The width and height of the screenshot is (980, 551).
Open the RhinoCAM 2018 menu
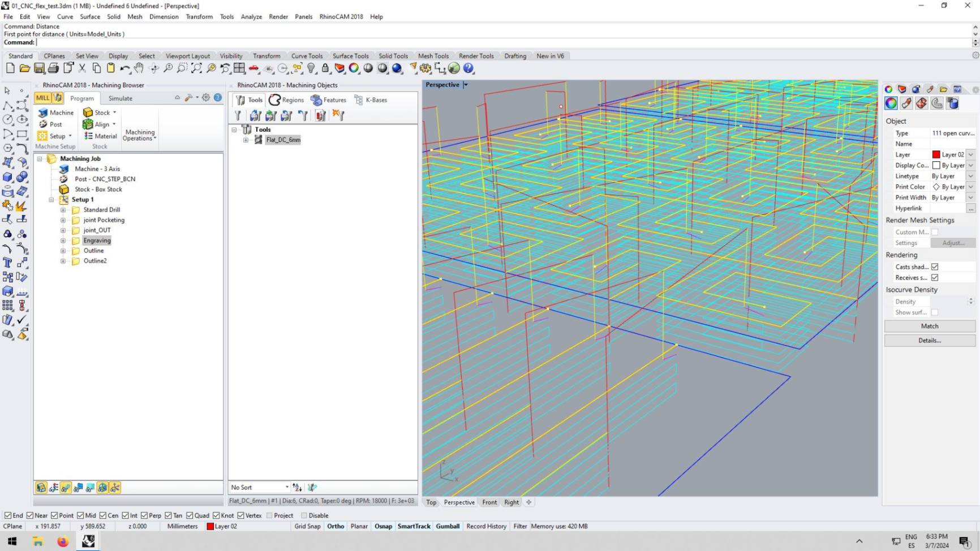click(x=341, y=16)
